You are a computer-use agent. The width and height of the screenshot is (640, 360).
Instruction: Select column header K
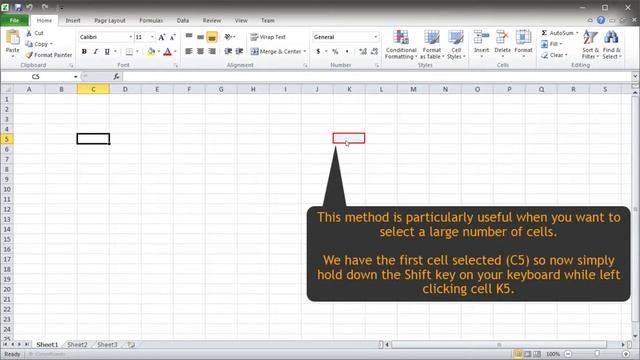pyautogui.click(x=349, y=89)
